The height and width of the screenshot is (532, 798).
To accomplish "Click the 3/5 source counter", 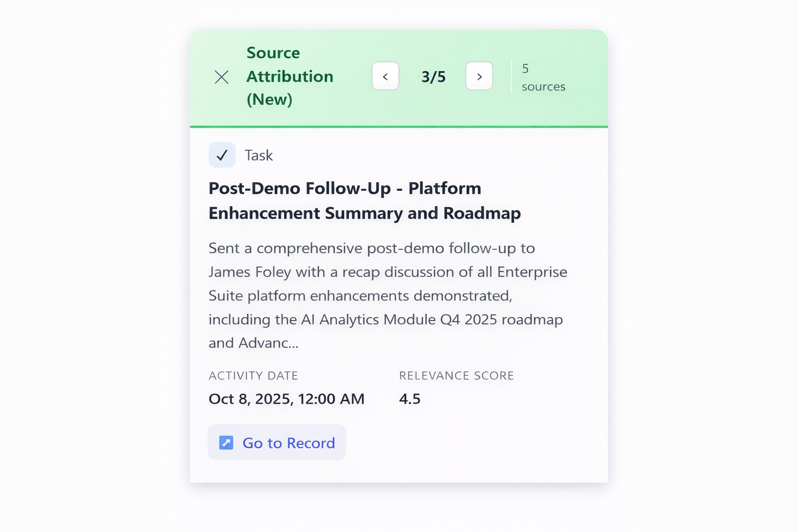I will pyautogui.click(x=433, y=77).
